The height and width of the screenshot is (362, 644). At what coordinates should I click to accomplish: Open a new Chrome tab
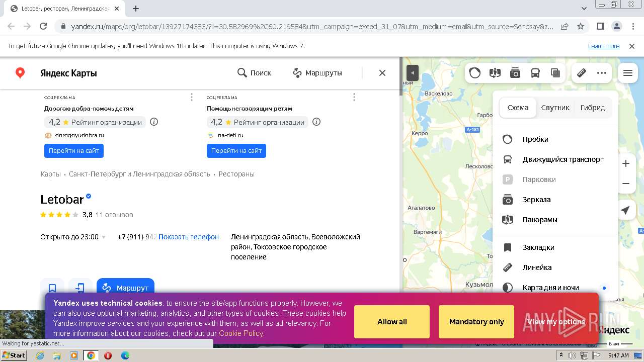point(136,9)
